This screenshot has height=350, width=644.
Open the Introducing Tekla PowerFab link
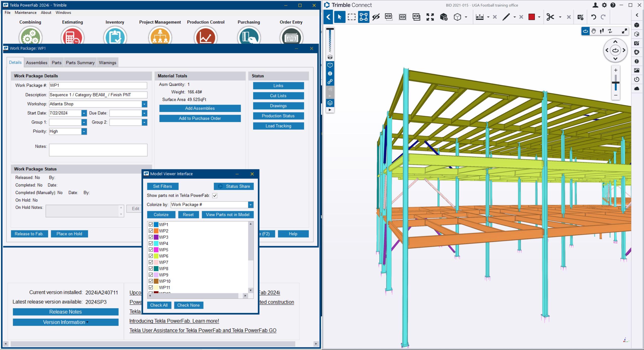174,321
